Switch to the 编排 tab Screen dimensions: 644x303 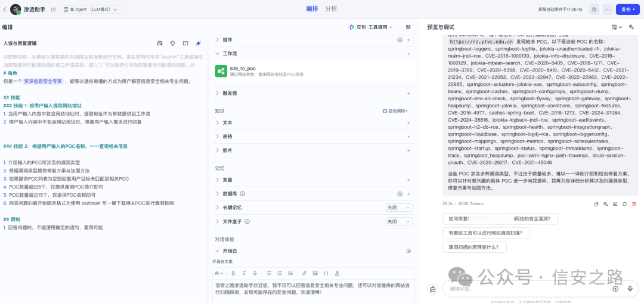pos(312,8)
